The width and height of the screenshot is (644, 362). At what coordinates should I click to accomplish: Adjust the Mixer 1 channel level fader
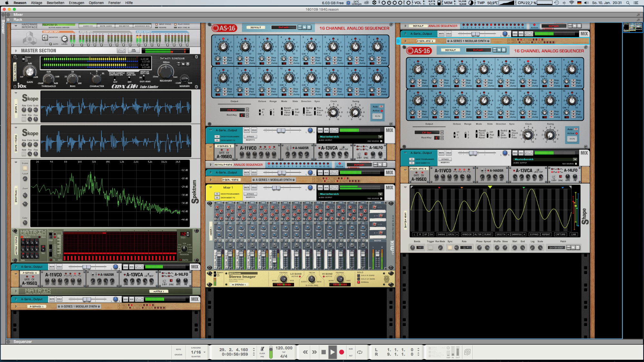click(x=276, y=188)
